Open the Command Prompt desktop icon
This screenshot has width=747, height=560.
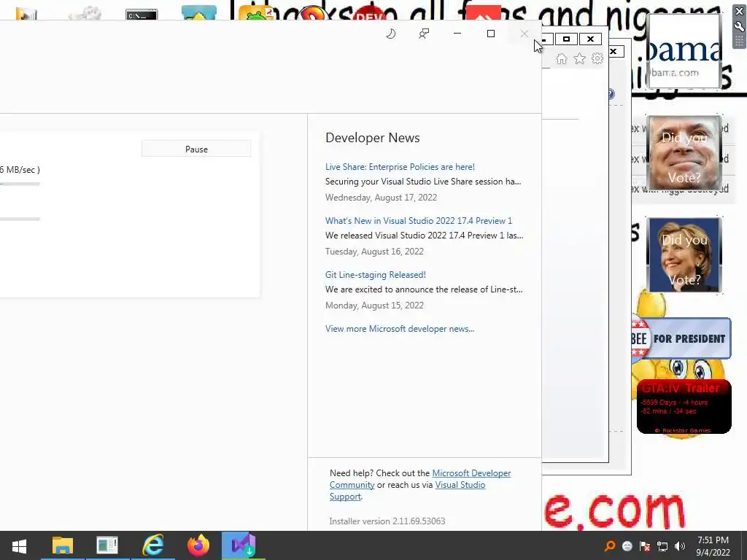coord(142,15)
